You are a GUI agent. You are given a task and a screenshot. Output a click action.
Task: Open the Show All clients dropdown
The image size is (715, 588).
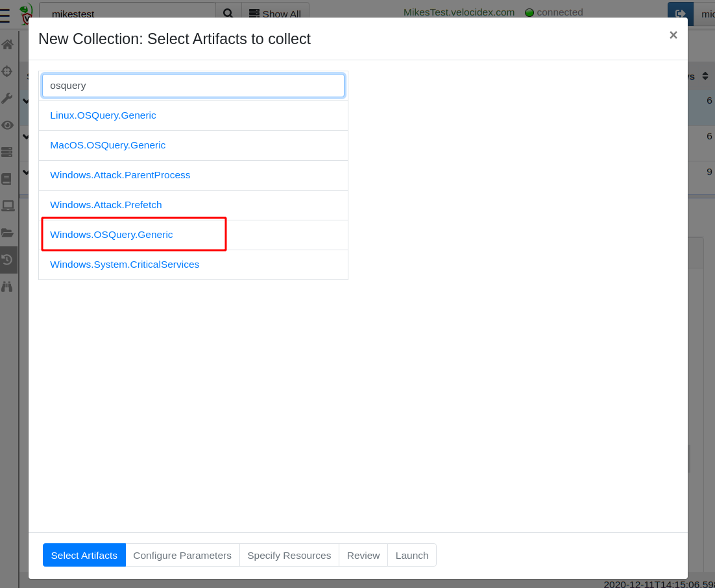(275, 14)
